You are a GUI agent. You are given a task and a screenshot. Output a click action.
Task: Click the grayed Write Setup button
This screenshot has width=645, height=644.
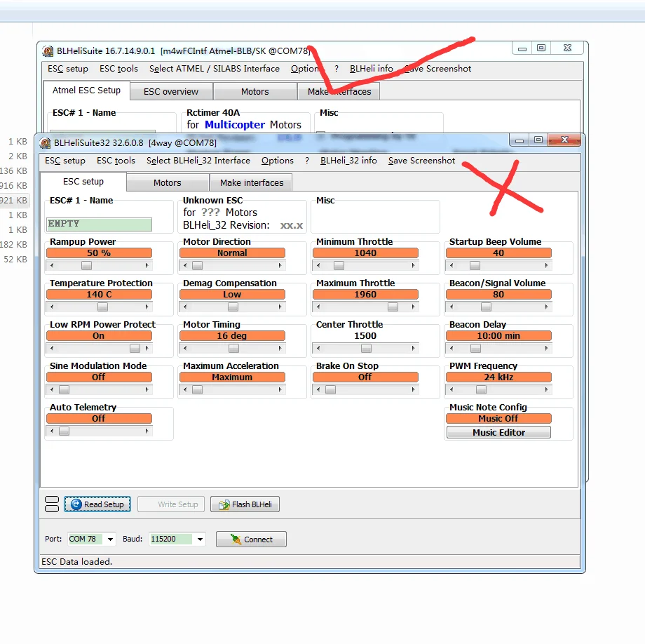point(170,504)
